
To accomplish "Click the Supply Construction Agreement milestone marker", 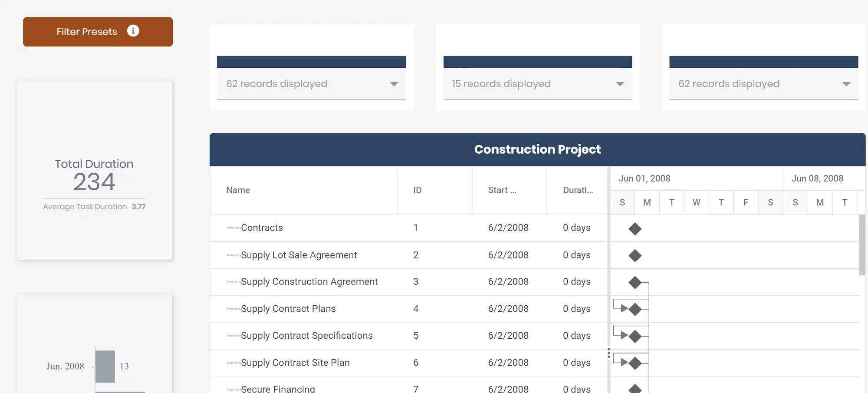I will [635, 283].
